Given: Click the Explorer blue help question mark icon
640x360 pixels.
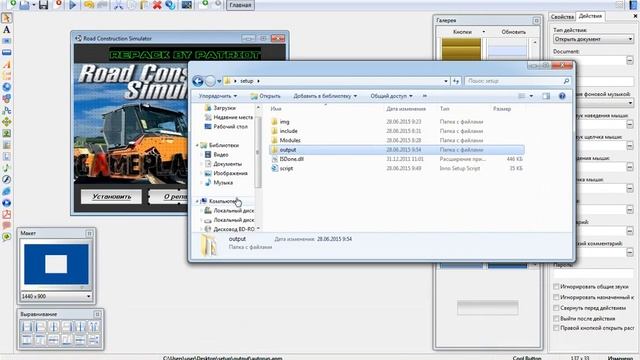Looking at the screenshot, I should [x=562, y=96].
